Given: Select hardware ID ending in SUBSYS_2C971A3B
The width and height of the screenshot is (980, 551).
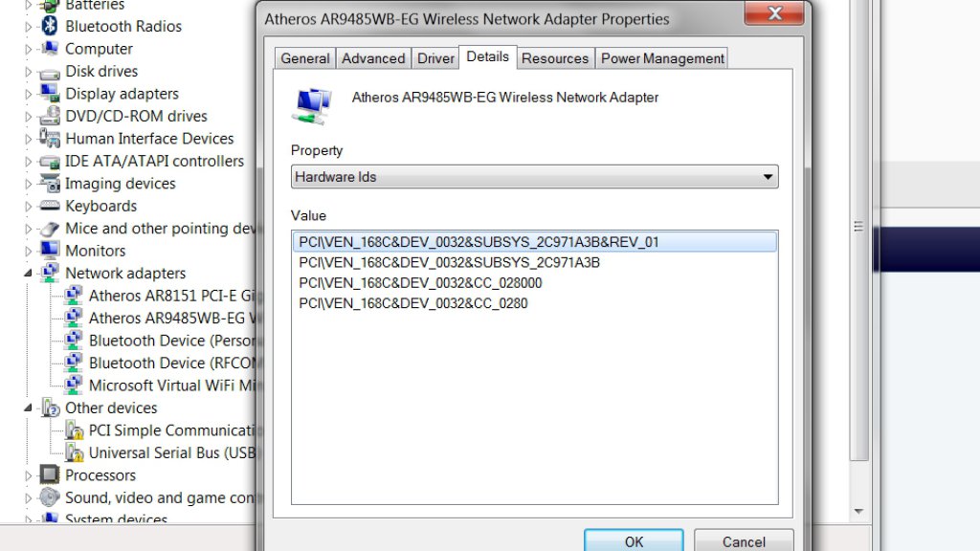Looking at the screenshot, I should (x=449, y=262).
